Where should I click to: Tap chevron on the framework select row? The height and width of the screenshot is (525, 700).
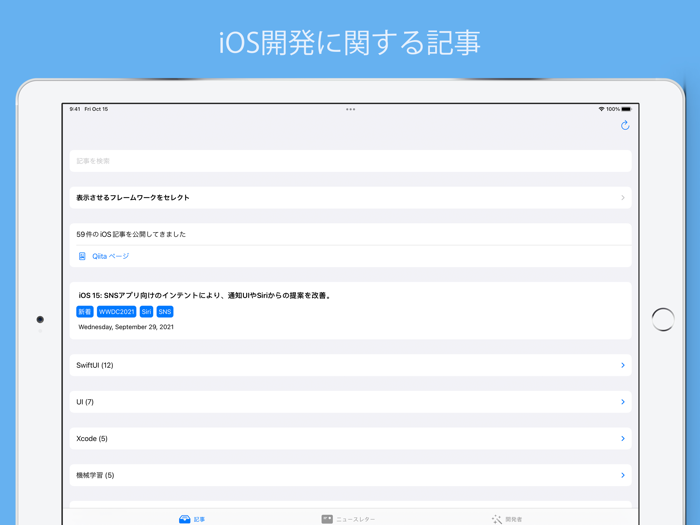623,197
